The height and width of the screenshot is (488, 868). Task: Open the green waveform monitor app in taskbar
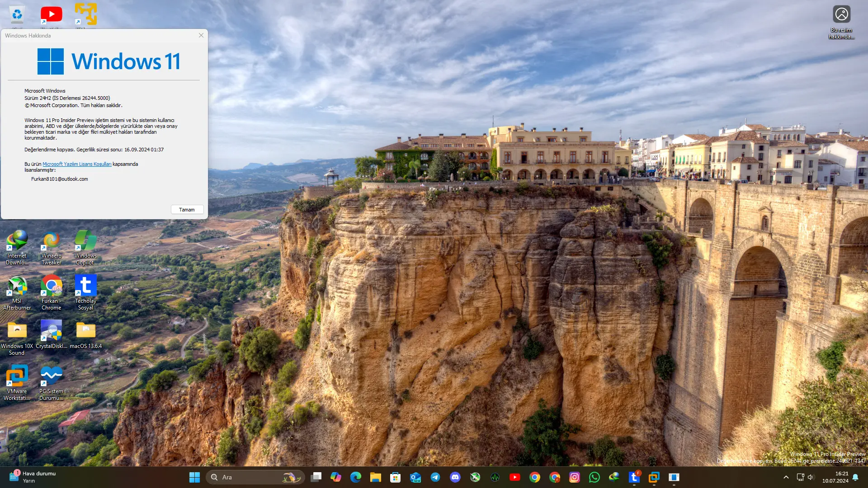pyautogui.click(x=495, y=477)
